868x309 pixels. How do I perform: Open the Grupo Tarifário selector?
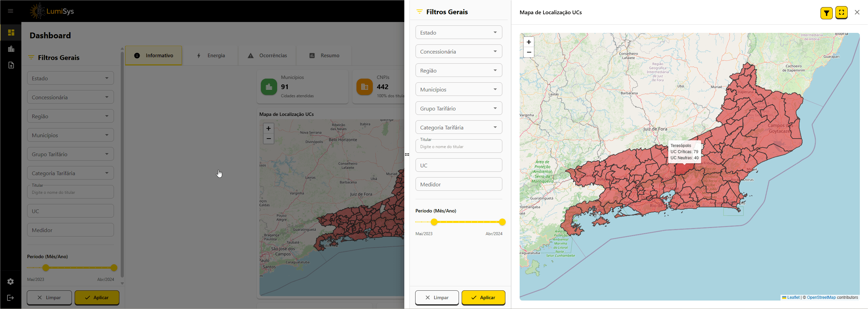459,108
